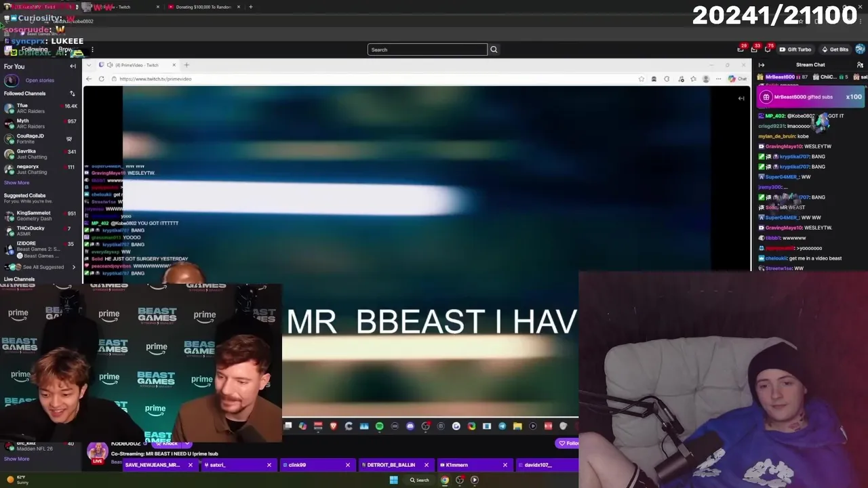The height and width of the screenshot is (488, 868).
Task: Follow the channel via Follow button
Action: click(x=567, y=443)
